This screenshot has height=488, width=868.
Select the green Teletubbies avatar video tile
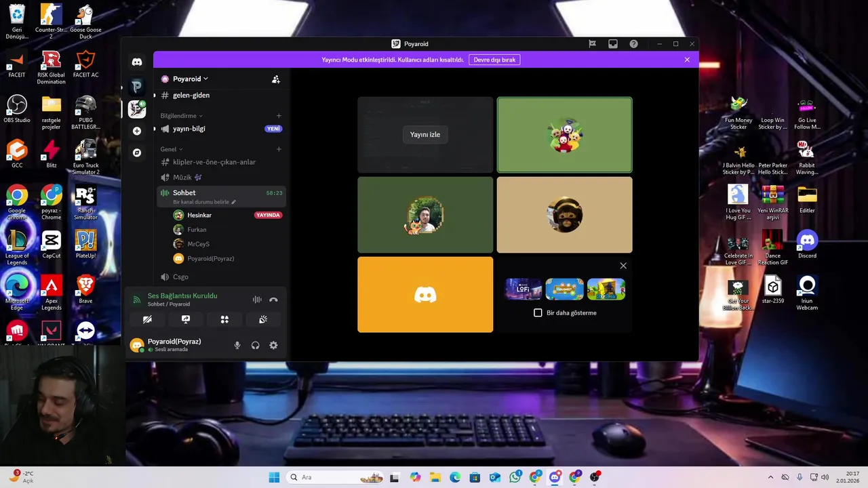coord(564,135)
